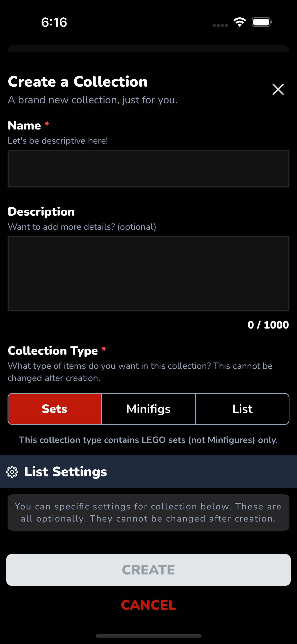Image resolution: width=297 pixels, height=644 pixels.
Task: Expand the List Settings section header
Action: (x=148, y=472)
